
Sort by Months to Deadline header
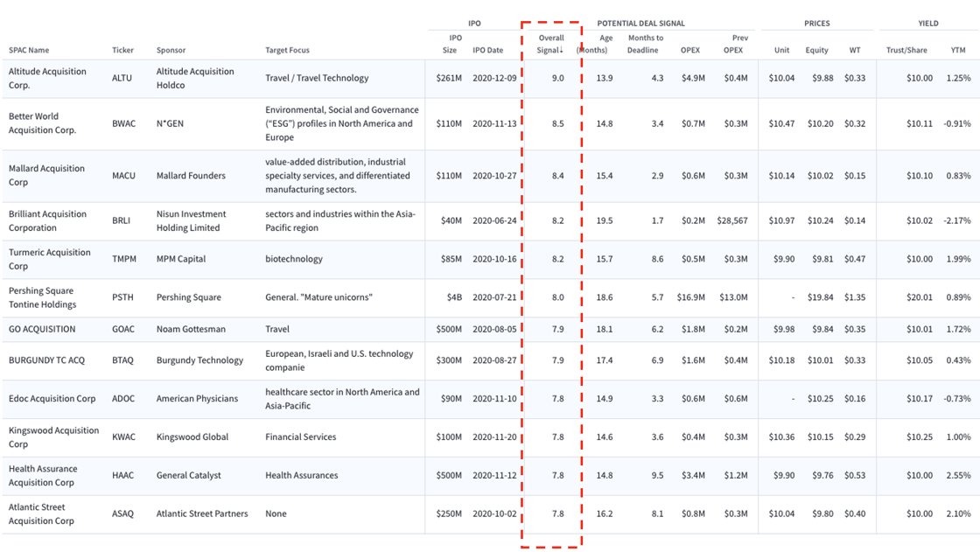pyautogui.click(x=645, y=44)
